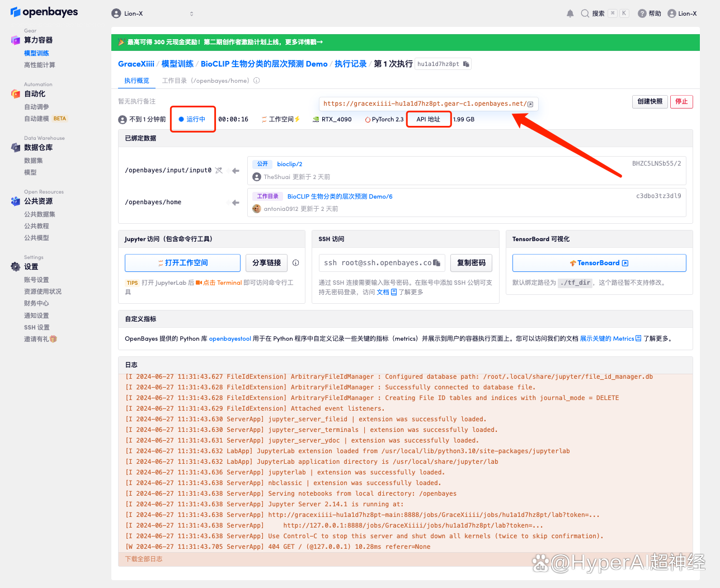Click info icon next to 工作目录 tab
This screenshot has height=588, width=720.
[257, 81]
